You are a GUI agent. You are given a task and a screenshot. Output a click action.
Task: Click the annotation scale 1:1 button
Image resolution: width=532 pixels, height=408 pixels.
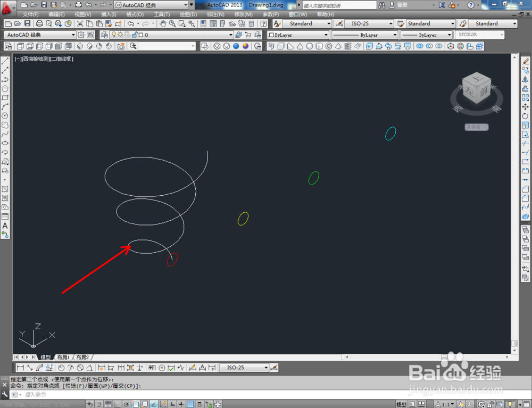tap(445, 404)
